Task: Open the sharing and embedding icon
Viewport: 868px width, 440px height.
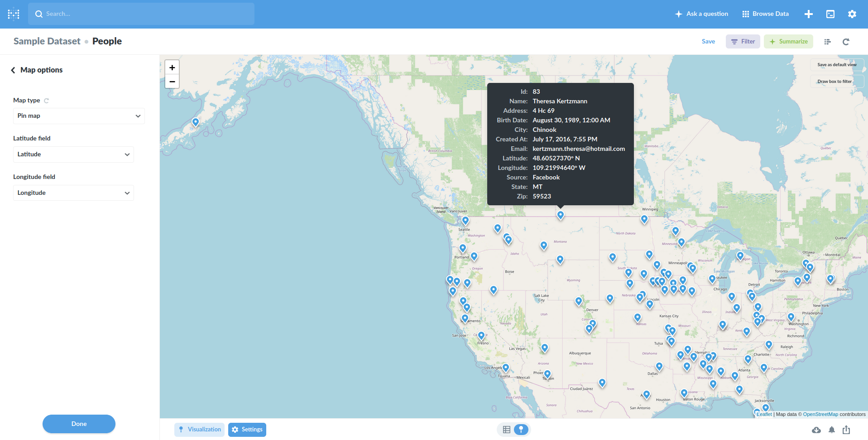Action: [x=846, y=430]
